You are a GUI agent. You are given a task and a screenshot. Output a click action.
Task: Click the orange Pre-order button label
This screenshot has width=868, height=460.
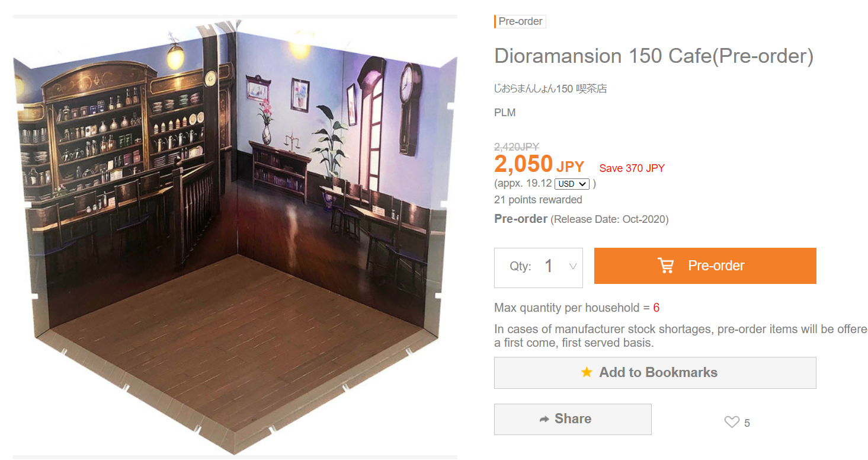click(716, 266)
